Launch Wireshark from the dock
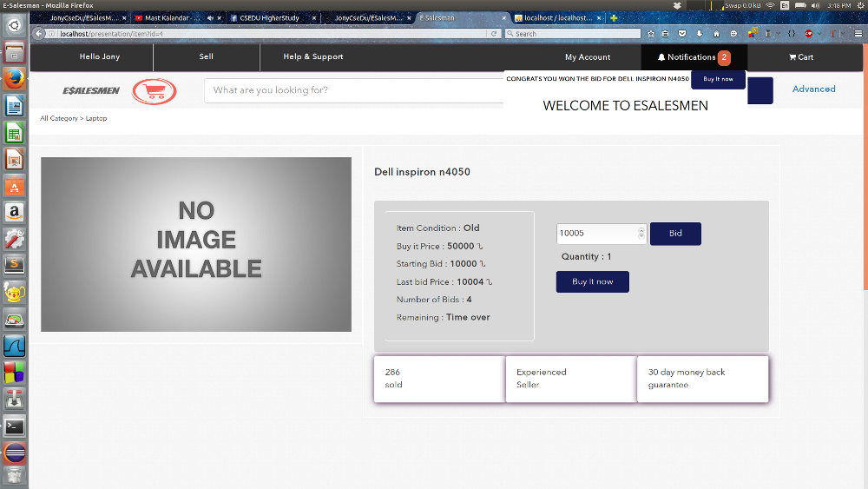868x489 pixels. click(x=15, y=346)
